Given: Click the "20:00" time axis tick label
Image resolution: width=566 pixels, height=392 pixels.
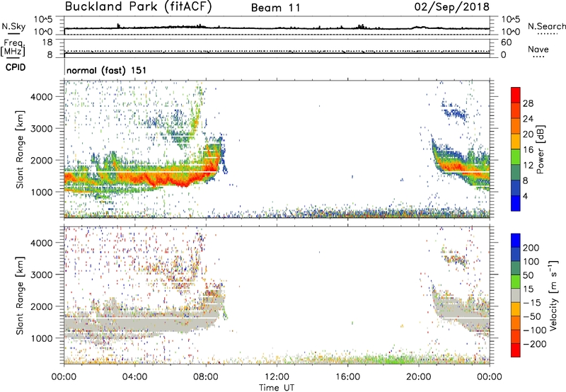Looking at the screenshot, I should (x=418, y=377).
